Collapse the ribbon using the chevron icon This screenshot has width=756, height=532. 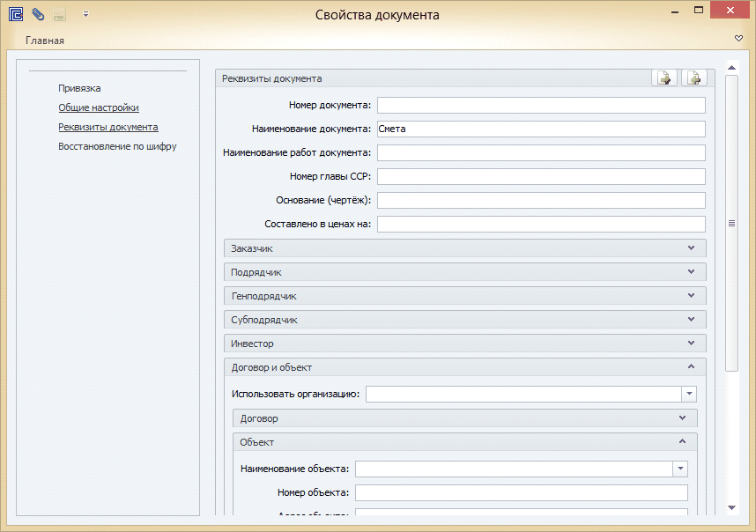738,39
